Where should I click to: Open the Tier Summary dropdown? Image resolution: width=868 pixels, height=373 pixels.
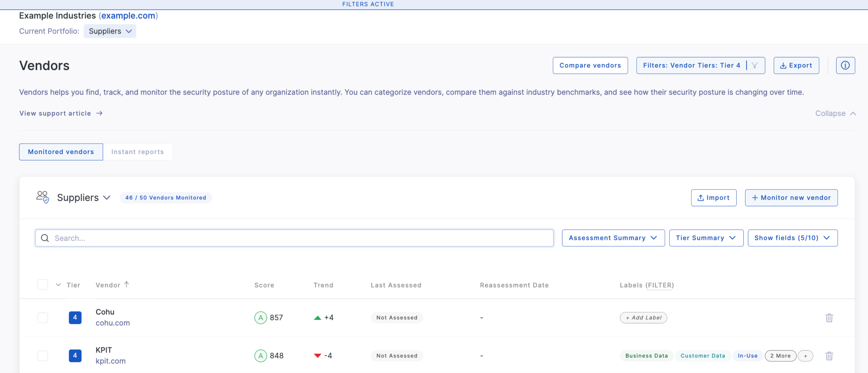706,238
